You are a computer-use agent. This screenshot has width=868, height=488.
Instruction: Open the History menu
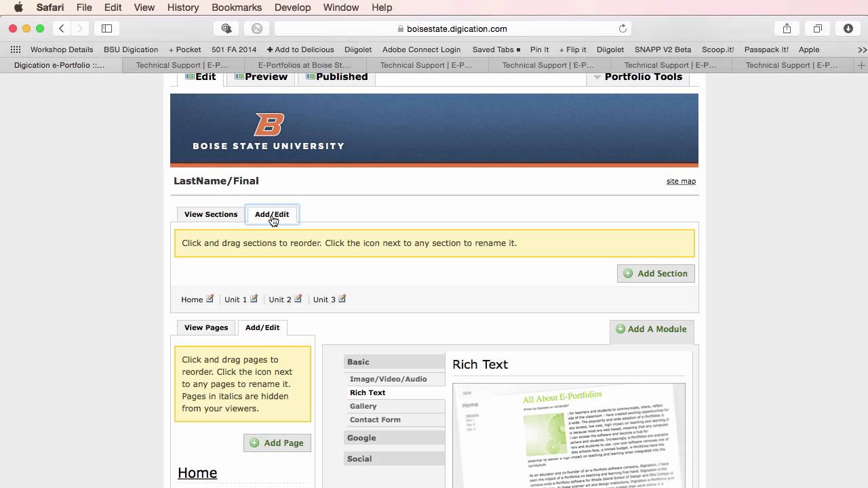[183, 7]
